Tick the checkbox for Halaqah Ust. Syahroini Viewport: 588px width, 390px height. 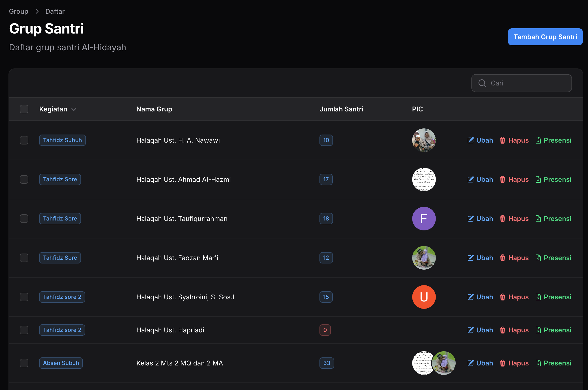(24, 297)
